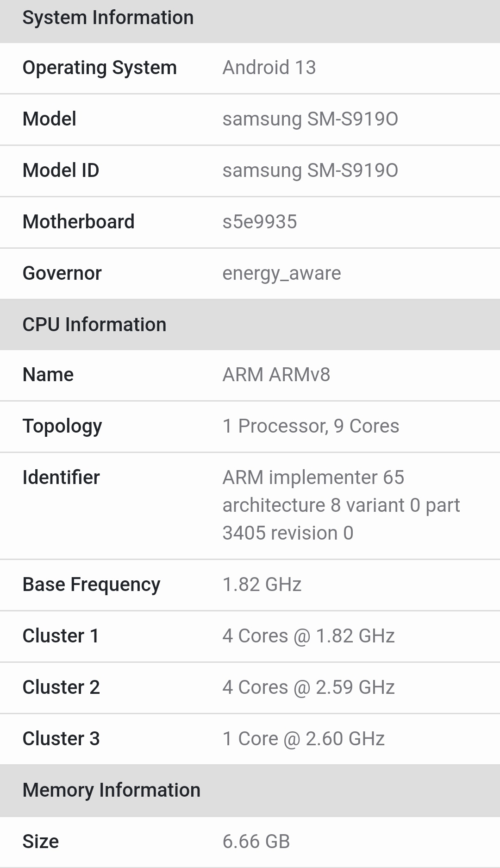The width and height of the screenshot is (500, 868).
Task: Click the Android 13 value
Action: (269, 68)
